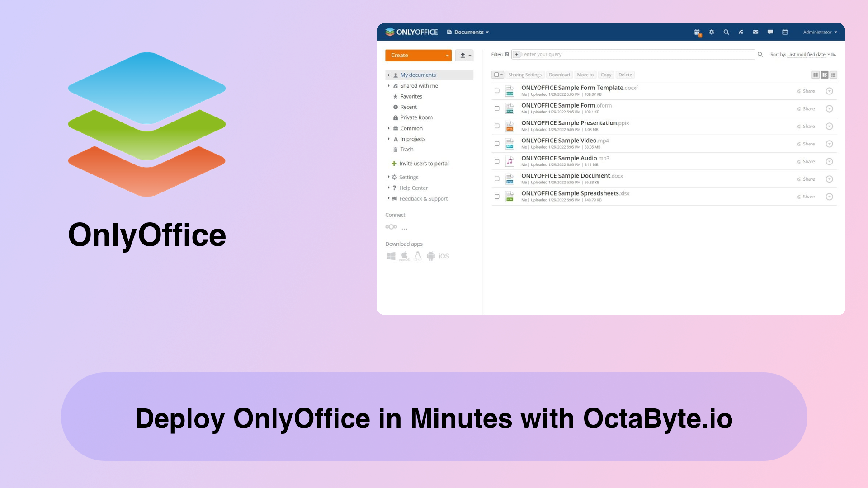Viewport: 868px width, 488px height.
Task: Click the grid view layout toggle
Action: (816, 75)
